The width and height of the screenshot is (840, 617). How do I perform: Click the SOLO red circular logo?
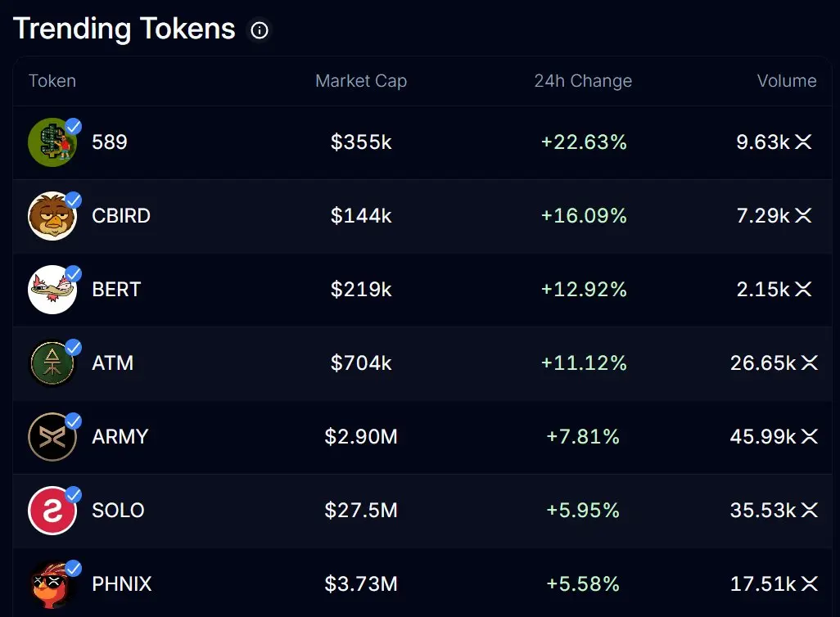click(52, 511)
